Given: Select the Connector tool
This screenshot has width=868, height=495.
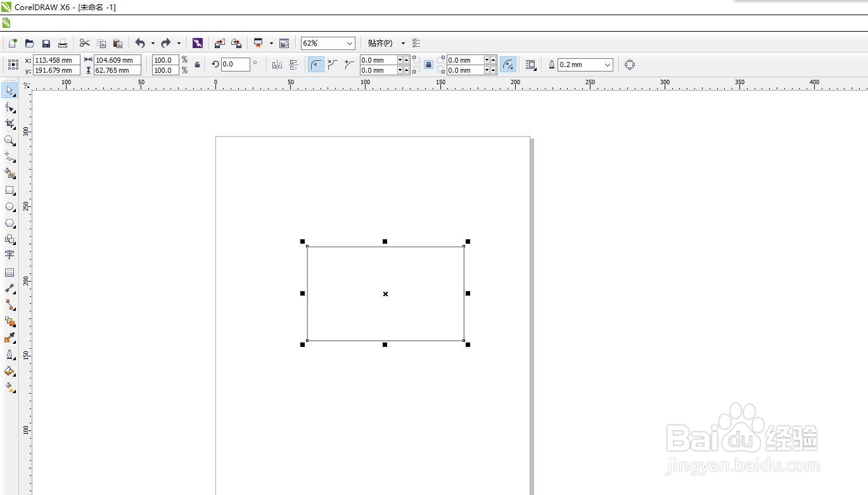Looking at the screenshot, I should click(x=10, y=305).
